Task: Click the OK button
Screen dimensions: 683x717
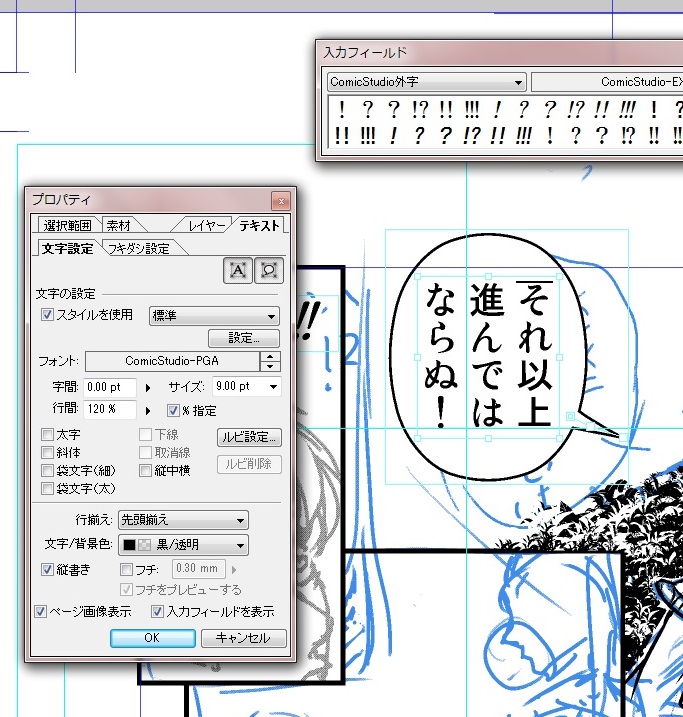Action: (153, 637)
